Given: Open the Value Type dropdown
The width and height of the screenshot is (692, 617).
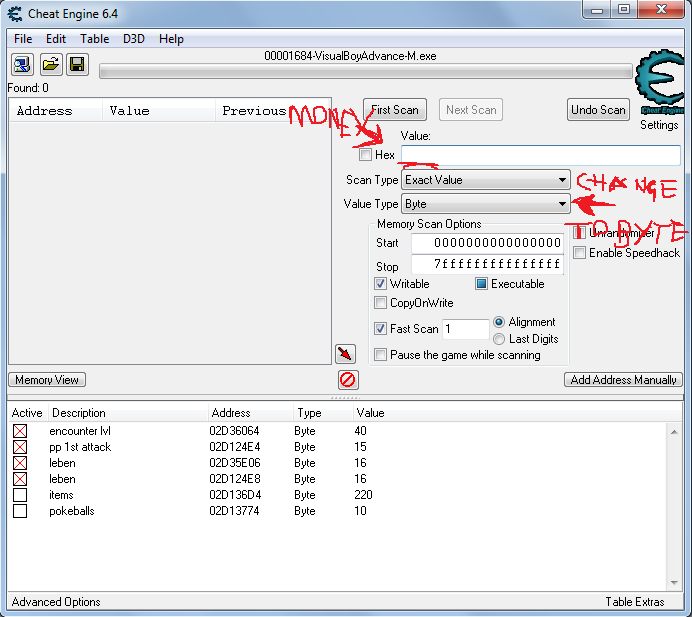Looking at the screenshot, I should tap(485, 204).
